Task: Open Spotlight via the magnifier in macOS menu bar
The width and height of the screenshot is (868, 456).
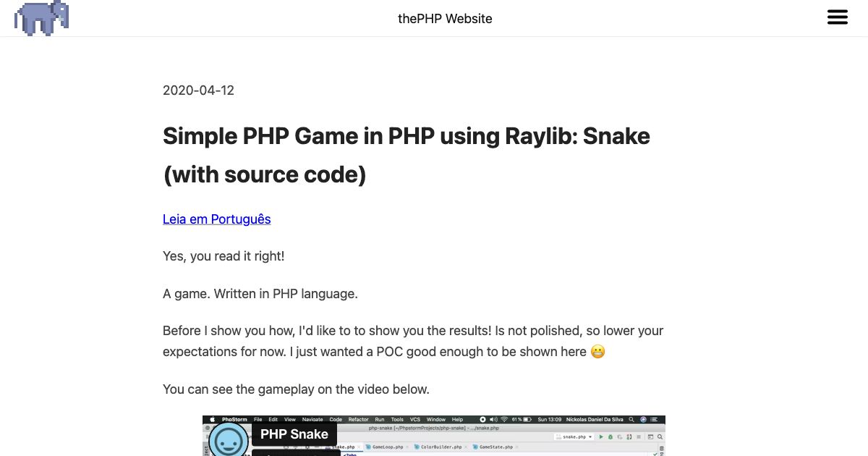Action: (x=631, y=419)
